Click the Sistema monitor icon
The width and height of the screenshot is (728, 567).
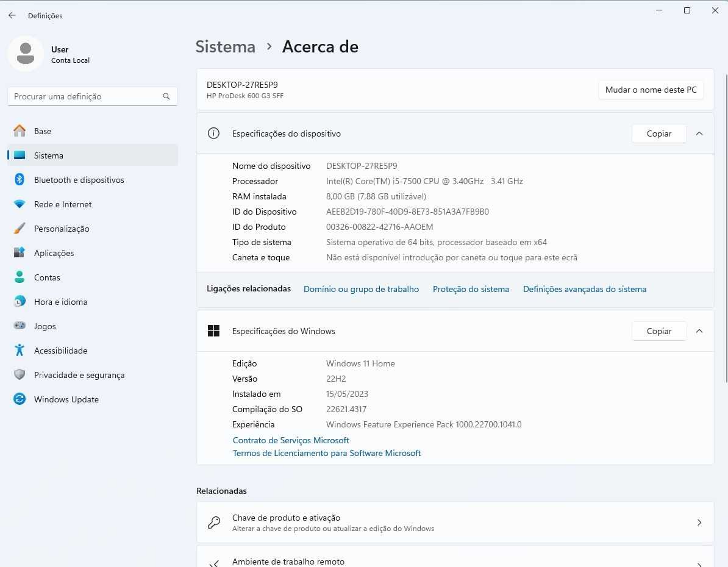click(20, 155)
